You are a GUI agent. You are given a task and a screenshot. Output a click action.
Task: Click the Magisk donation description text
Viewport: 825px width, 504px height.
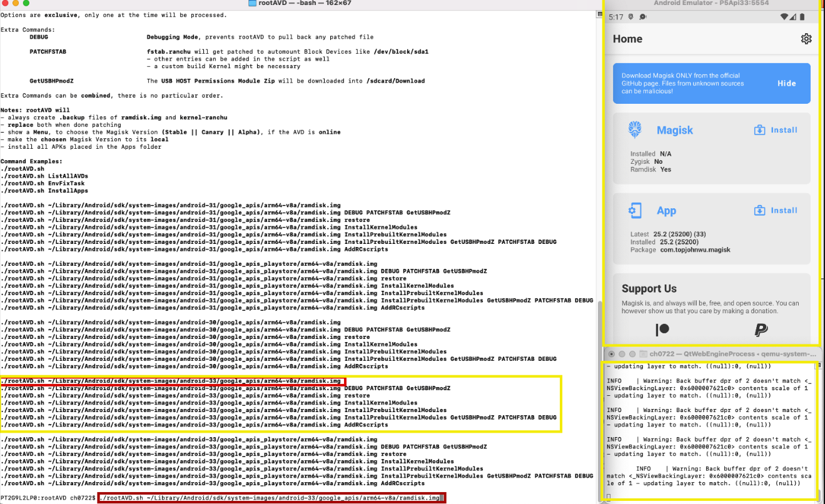pos(711,307)
